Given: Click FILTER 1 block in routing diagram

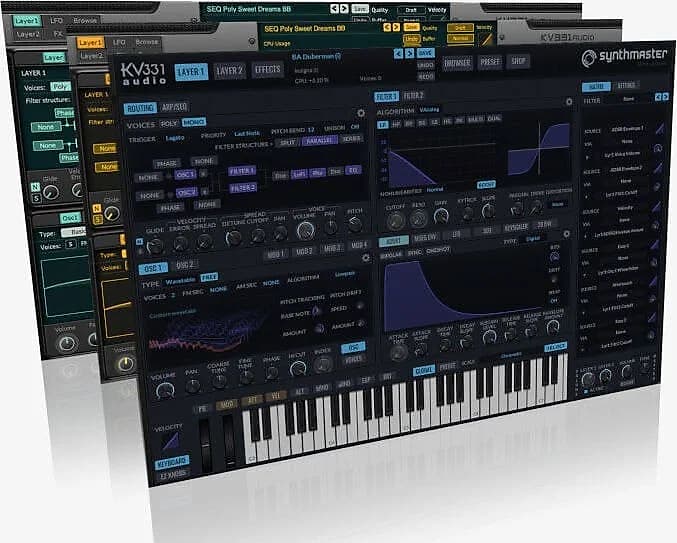Looking at the screenshot, I should point(242,171).
